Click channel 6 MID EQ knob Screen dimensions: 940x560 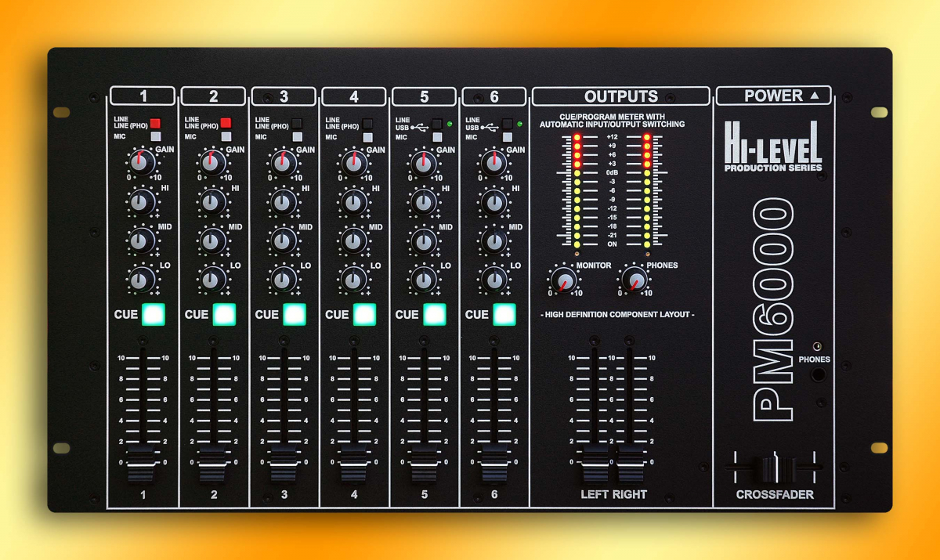point(493,240)
